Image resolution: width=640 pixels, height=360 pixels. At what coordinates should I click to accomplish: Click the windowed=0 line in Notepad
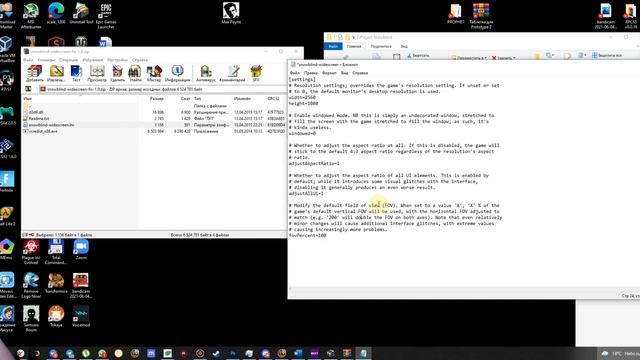[x=302, y=133]
